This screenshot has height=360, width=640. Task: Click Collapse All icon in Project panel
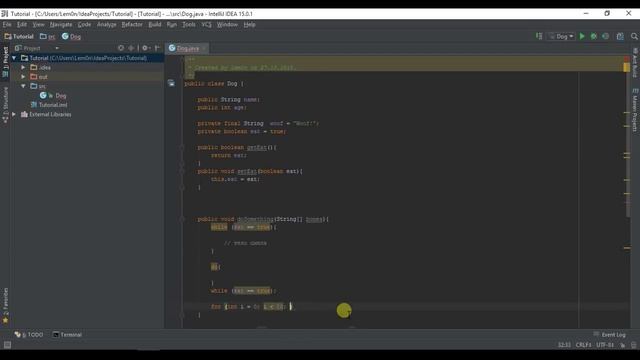point(131,48)
